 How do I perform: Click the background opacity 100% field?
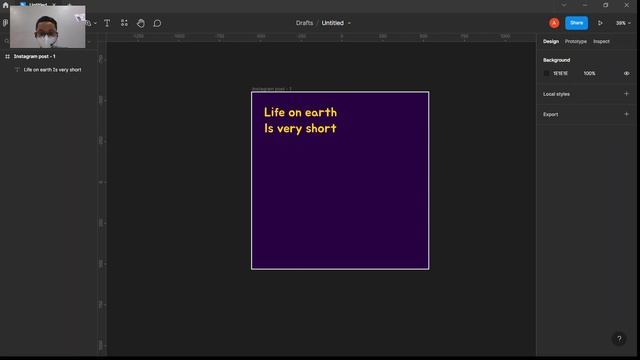(x=589, y=73)
